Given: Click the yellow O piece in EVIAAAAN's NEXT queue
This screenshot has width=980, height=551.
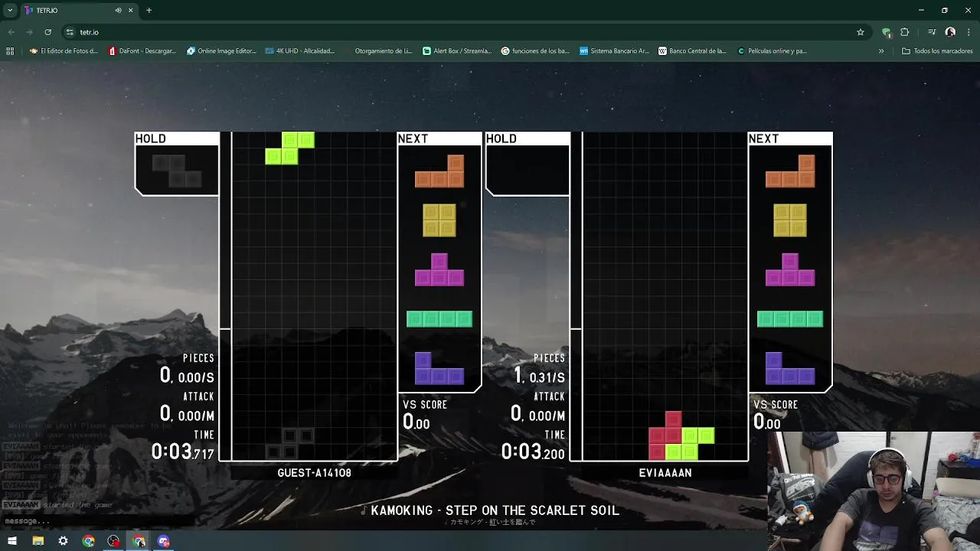Looking at the screenshot, I should [790, 220].
